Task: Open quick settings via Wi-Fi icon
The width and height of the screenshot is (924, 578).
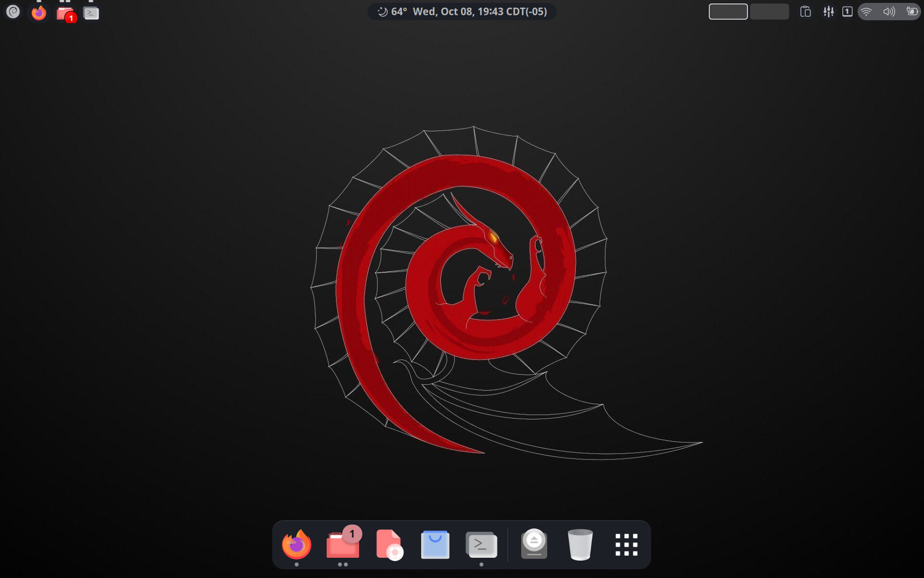Action: 866,12
